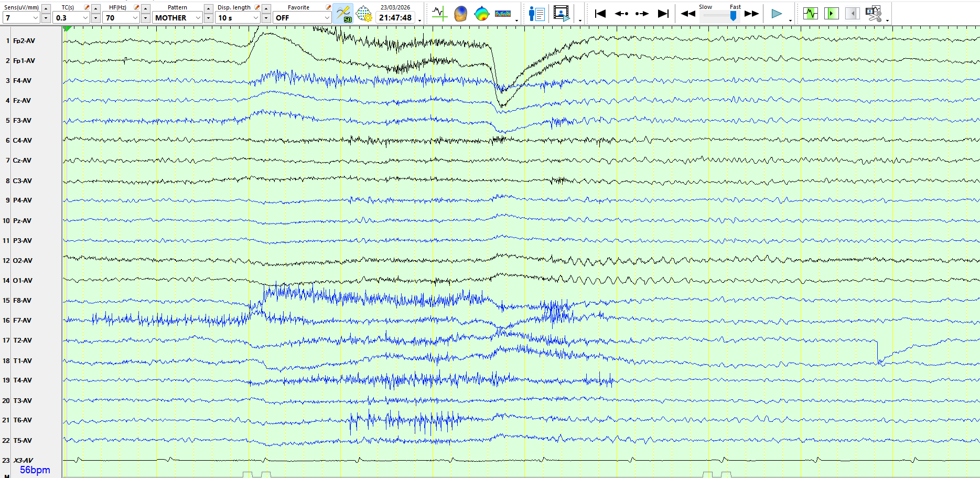The height and width of the screenshot is (478, 980).
Task: Open the topographic color map icon
Action: tap(481, 14)
